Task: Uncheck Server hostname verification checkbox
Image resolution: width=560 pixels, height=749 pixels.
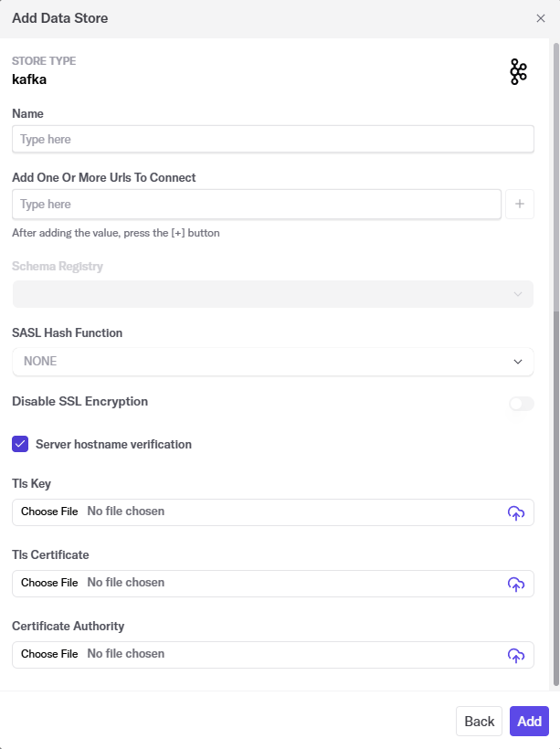Action: click(x=20, y=444)
